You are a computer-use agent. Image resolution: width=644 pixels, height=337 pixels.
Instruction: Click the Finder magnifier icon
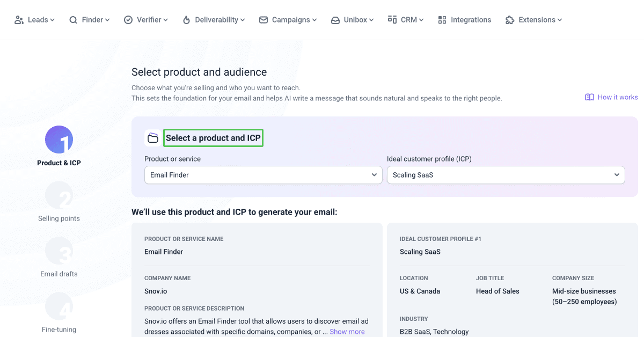pyautogui.click(x=74, y=20)
